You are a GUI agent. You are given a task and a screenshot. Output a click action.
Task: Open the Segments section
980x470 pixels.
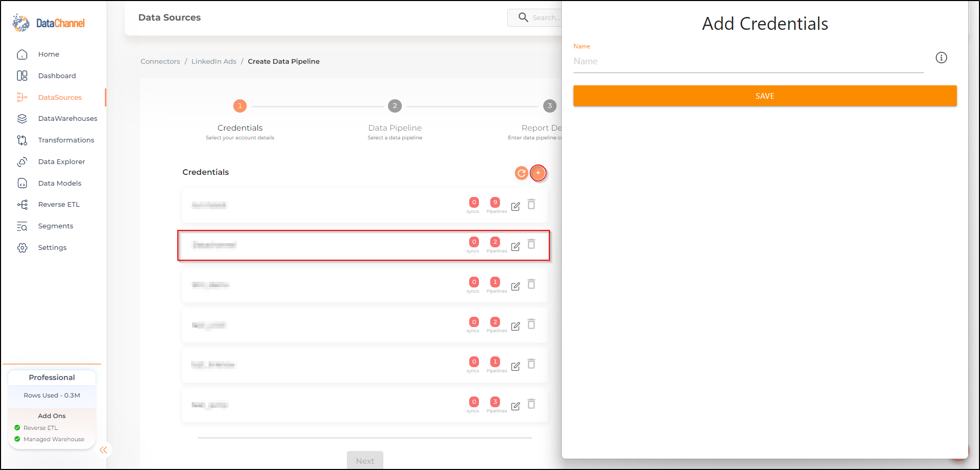coord(56,226)
